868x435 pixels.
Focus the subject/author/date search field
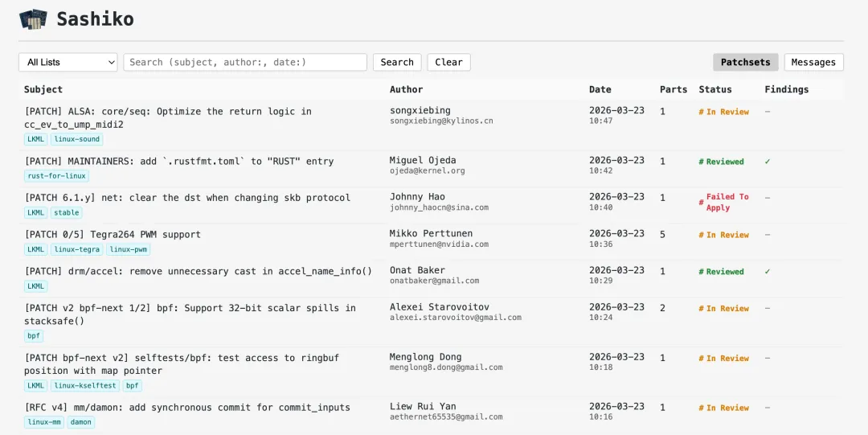coord(245,62)
